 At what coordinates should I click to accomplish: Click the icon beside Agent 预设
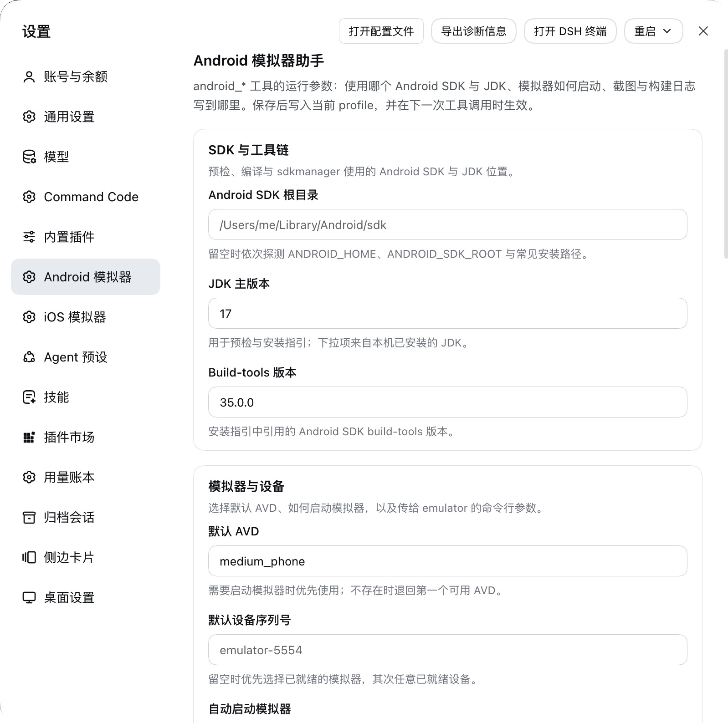[29, 357]
